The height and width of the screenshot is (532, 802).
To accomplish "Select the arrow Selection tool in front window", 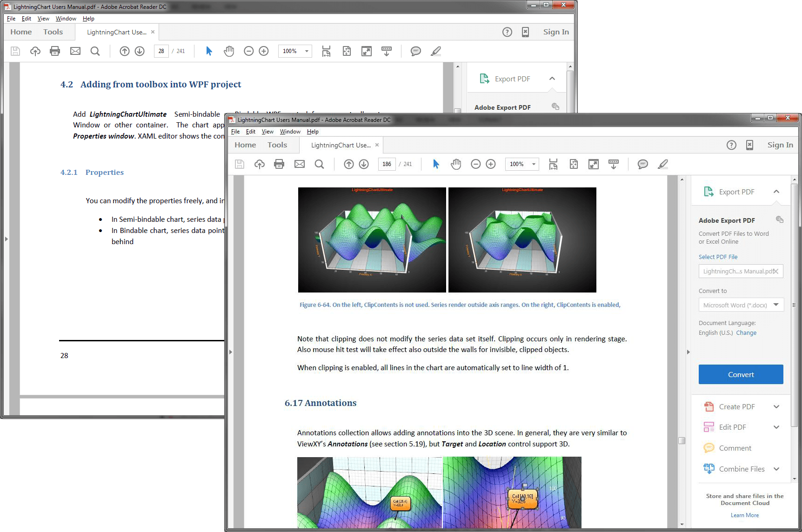I will 436,164.
